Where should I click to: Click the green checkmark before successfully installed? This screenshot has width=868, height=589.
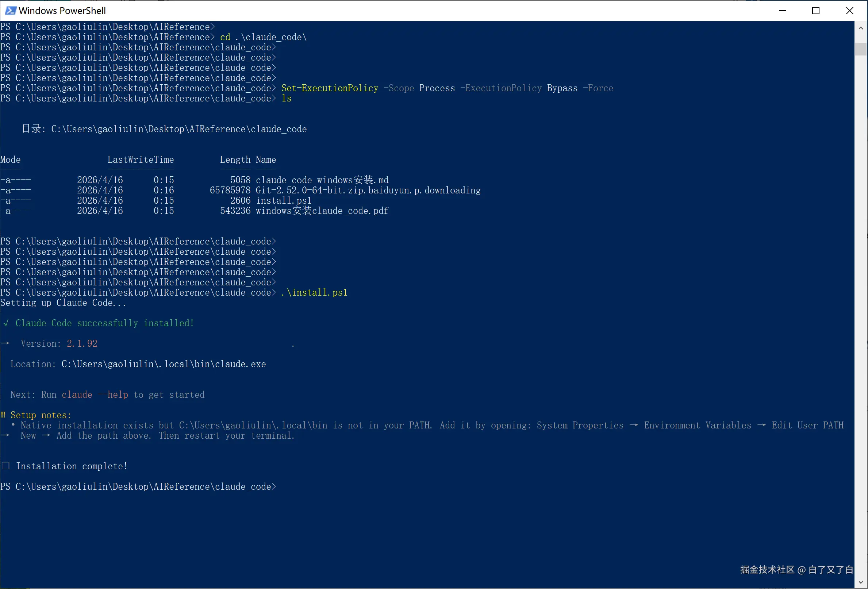point(5,323)
